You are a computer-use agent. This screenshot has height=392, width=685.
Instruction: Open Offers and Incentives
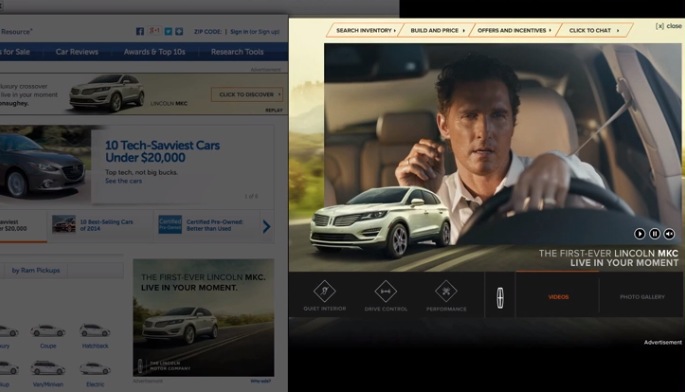[514, 30]
